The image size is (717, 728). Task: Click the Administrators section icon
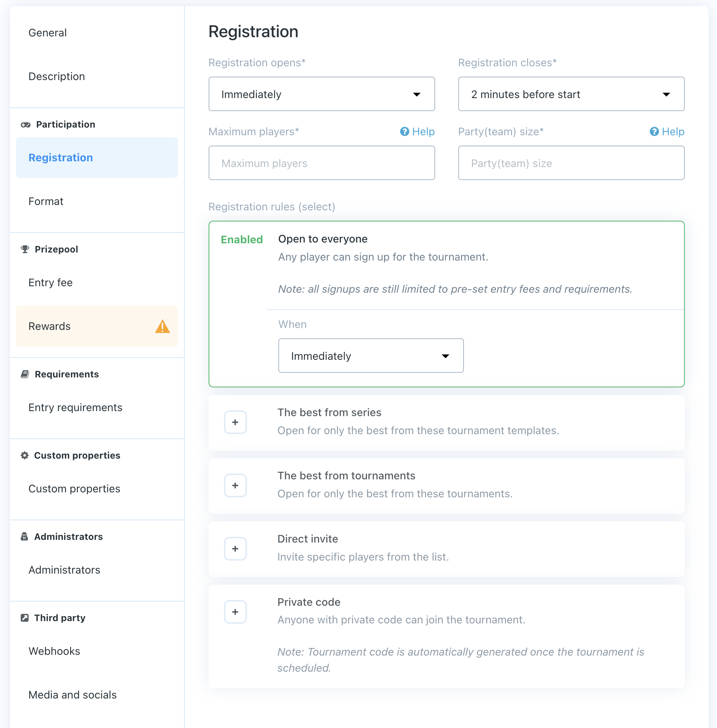coord(25,537)
